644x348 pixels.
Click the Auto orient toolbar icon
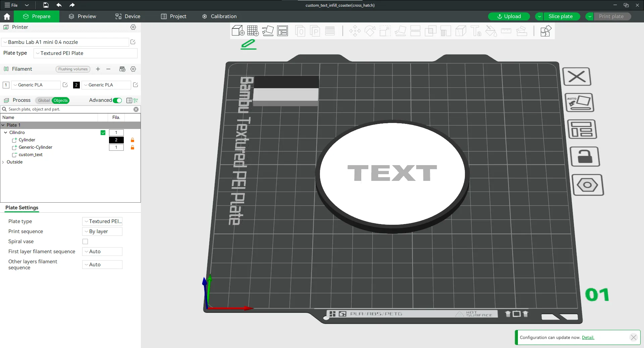268,31
